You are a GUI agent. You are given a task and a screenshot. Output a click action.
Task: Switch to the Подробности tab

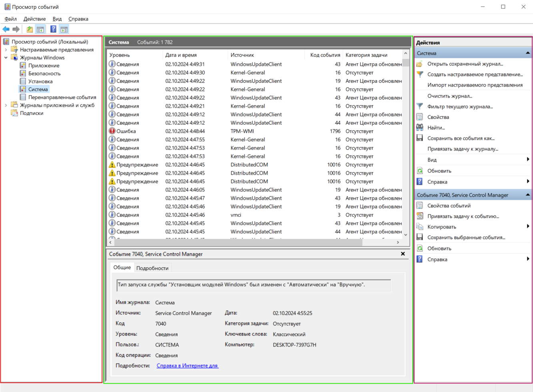point(152,268)
